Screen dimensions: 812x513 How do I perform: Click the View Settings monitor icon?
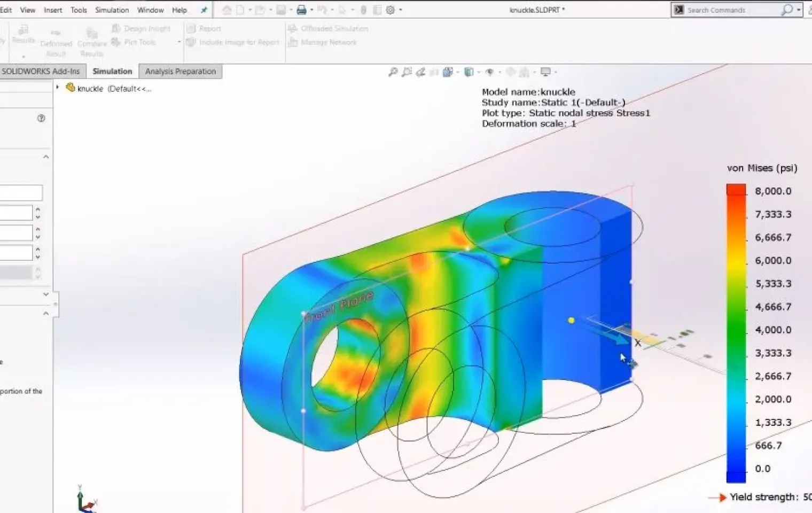[545, 72]
